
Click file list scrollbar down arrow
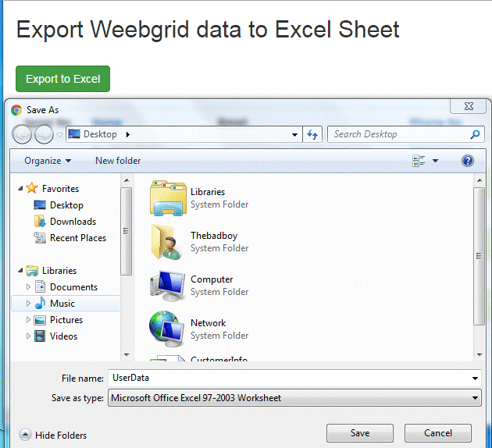point(480,354)
